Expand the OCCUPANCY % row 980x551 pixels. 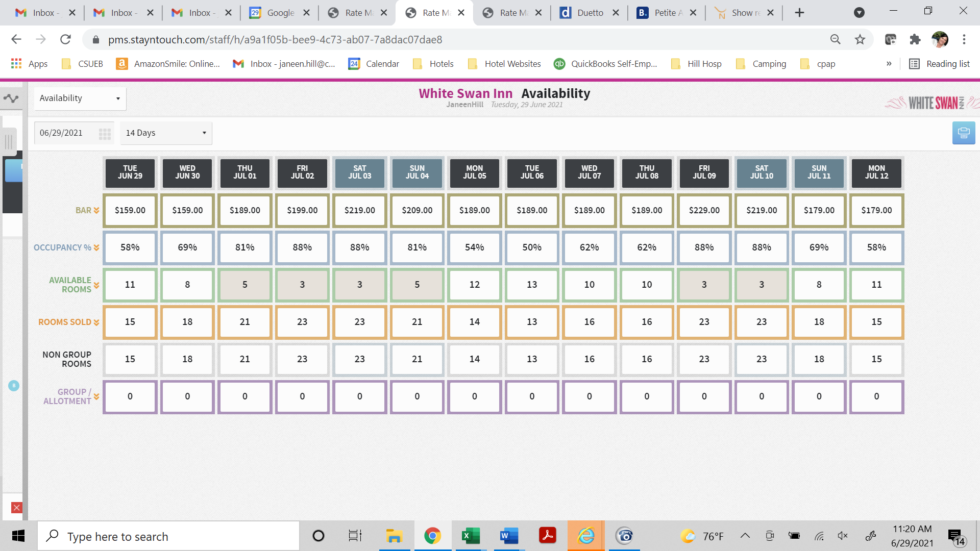pyautogui.click(x=96, y=247)
